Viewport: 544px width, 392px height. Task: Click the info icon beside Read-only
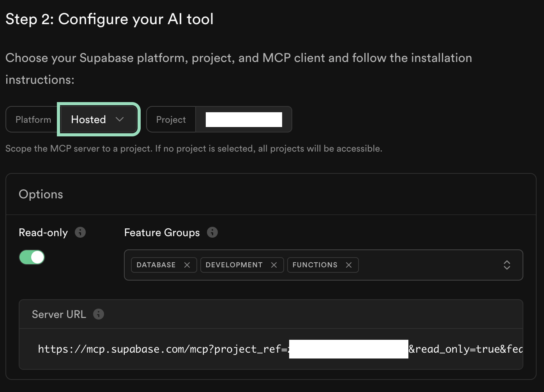80,232
